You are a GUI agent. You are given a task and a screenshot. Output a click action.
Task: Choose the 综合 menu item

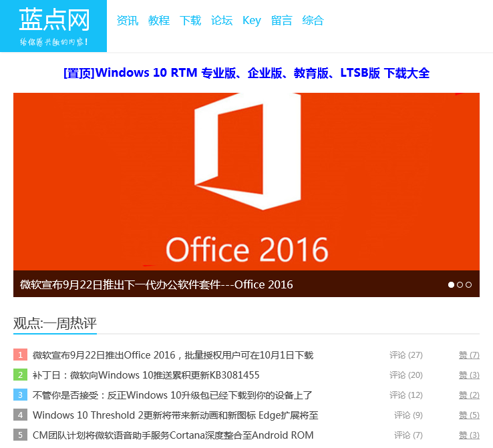[x=313, y=21]
